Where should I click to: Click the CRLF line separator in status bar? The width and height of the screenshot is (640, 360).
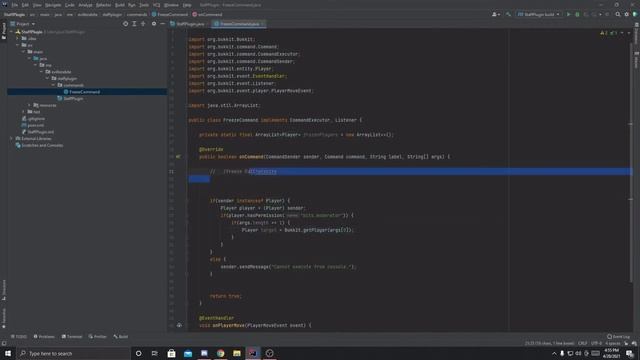582,344
